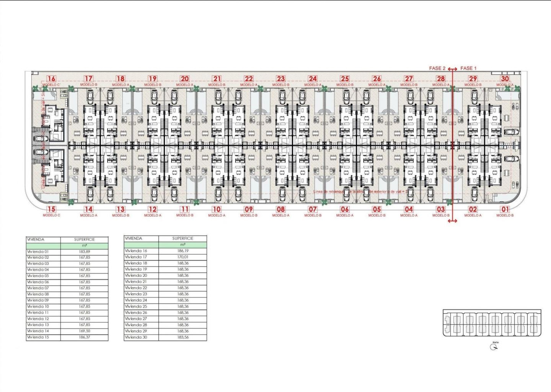Click the red plot number 30 label
Screen dimensions: 551x392
tap(505, 79)
